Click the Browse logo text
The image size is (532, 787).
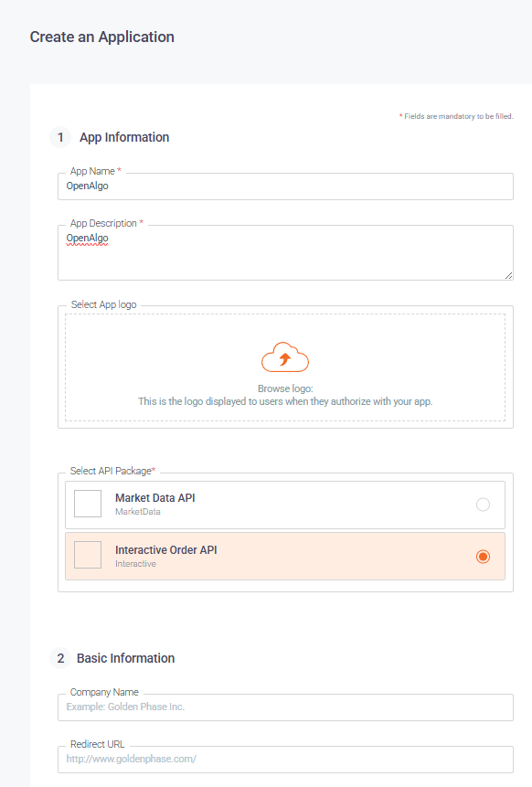pos(285,388)
